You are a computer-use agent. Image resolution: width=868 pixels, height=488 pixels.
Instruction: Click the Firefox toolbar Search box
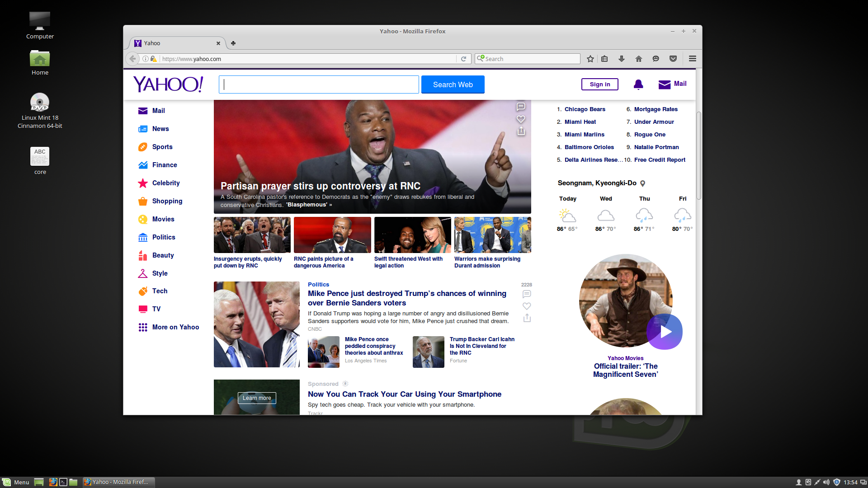527,59
